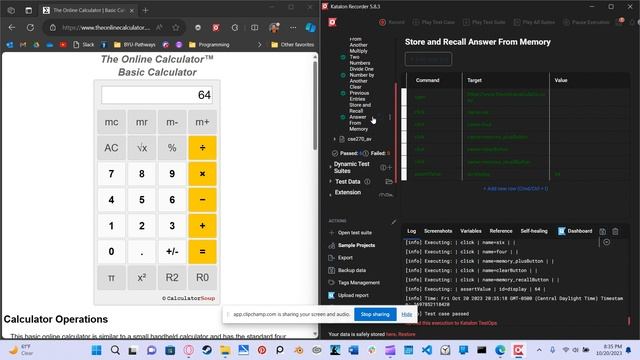Click the orange minus key
The width and height of the screenshot is (640, 360).
click(202, 200)
